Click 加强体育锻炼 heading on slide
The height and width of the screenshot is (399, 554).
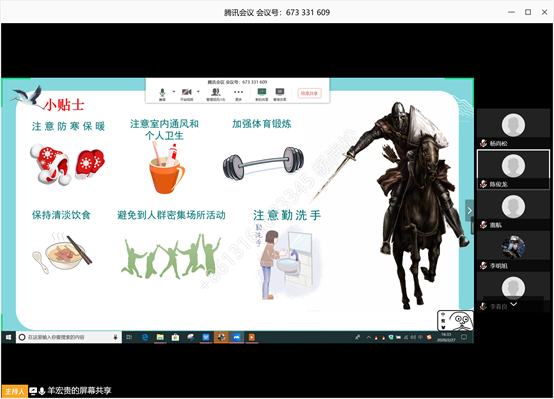click(x=262, y=124)
